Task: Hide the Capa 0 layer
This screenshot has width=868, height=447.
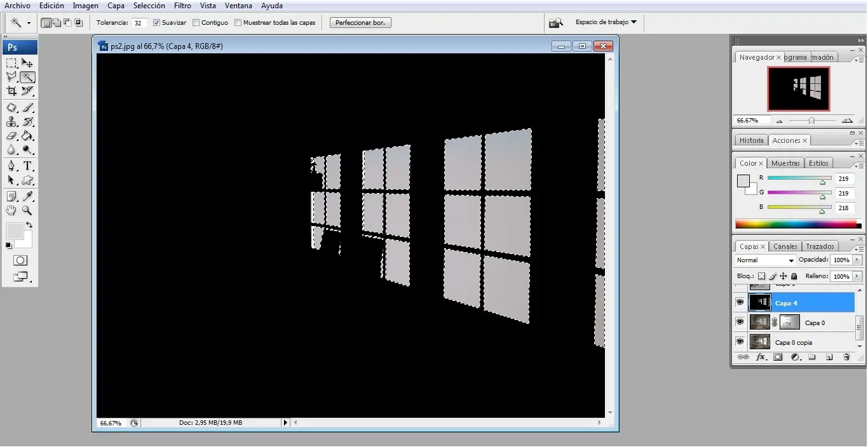Action: (x=740, y=323)
